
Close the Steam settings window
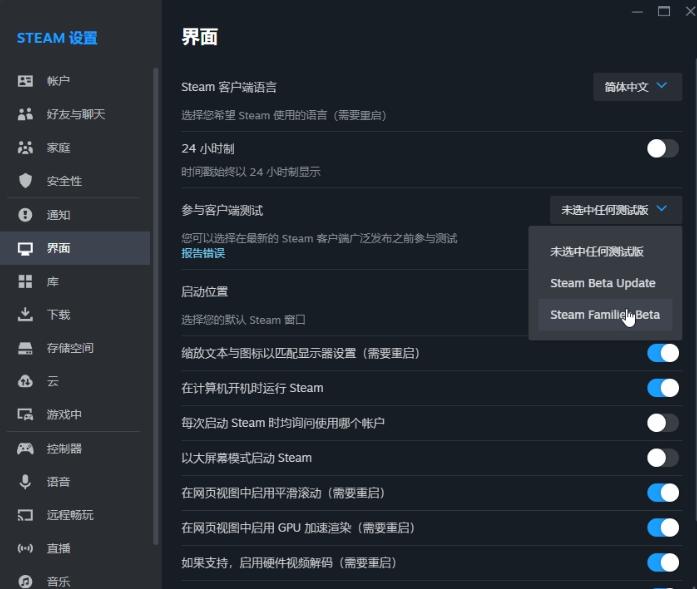click(x=690, y=12)
